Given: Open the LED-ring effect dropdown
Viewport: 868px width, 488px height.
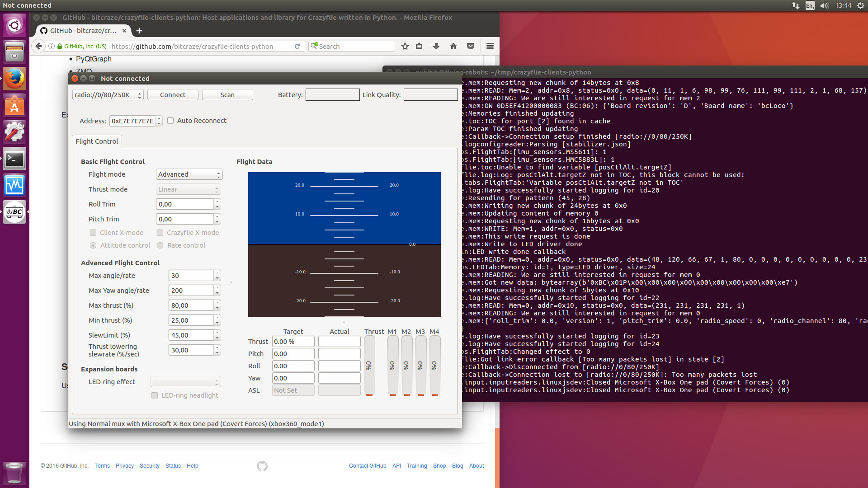Looking at the screenshot, I should pyautogui.click(x=185, y=382).
